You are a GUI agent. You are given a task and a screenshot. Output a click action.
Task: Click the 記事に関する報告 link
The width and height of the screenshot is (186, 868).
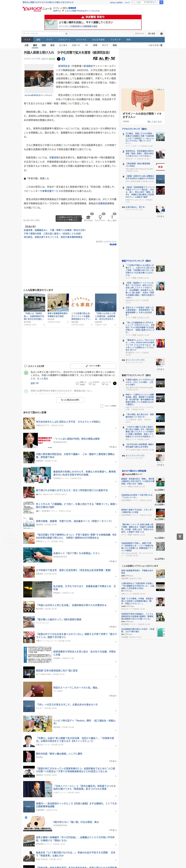(x=32, y=220)
